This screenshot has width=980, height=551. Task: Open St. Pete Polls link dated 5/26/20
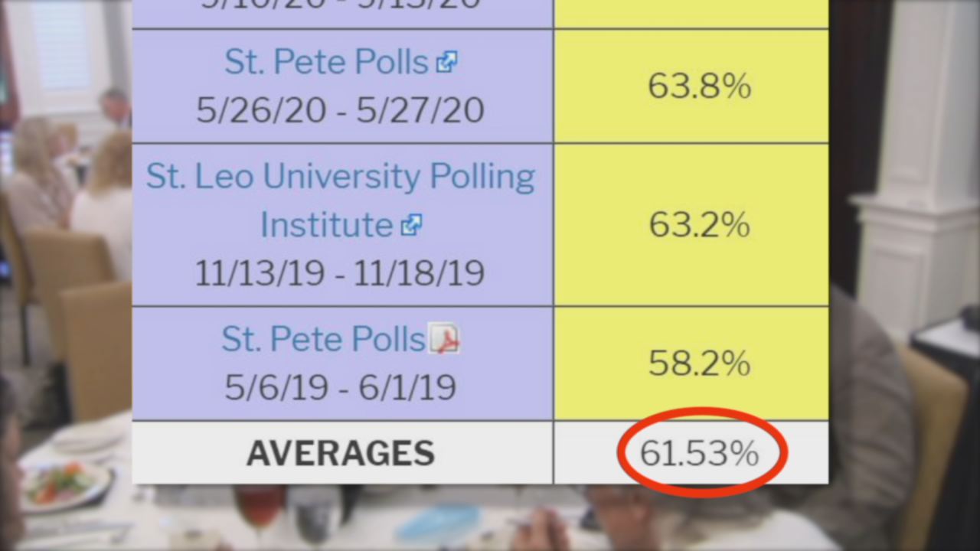326,62
